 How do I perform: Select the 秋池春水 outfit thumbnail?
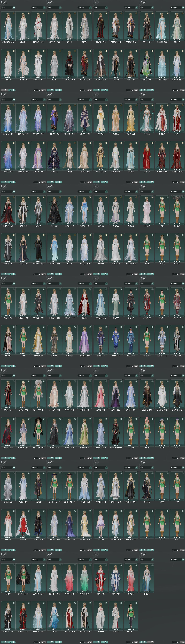coord(147,578)
